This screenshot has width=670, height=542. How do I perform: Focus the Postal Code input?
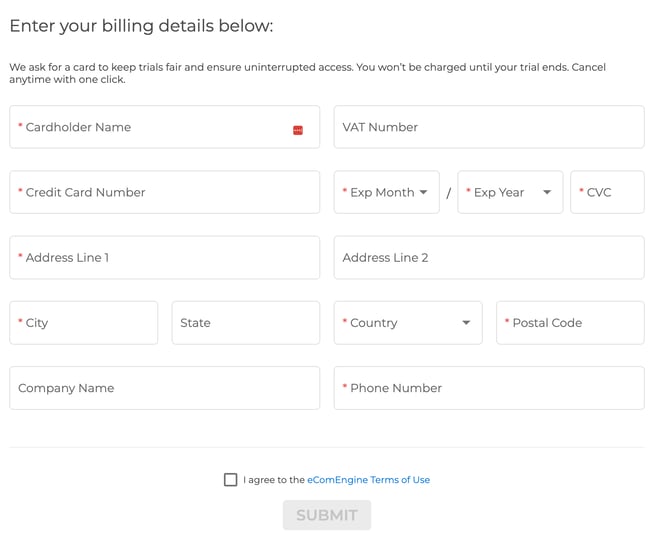(570, 323)
